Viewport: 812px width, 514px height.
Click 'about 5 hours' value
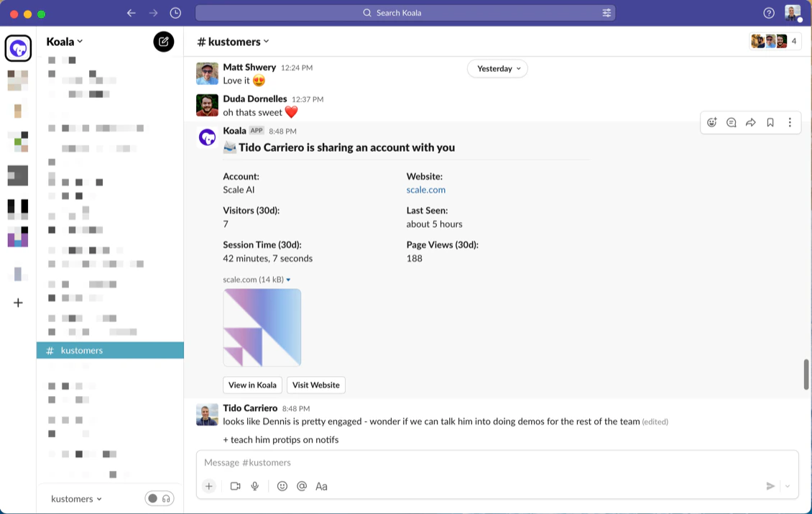(x=435, y=224)
